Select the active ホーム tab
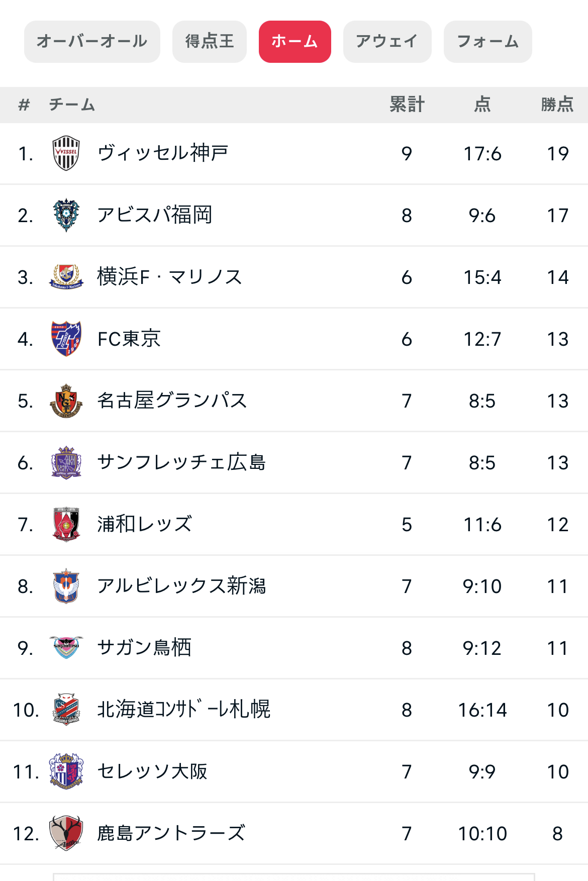 295,42
